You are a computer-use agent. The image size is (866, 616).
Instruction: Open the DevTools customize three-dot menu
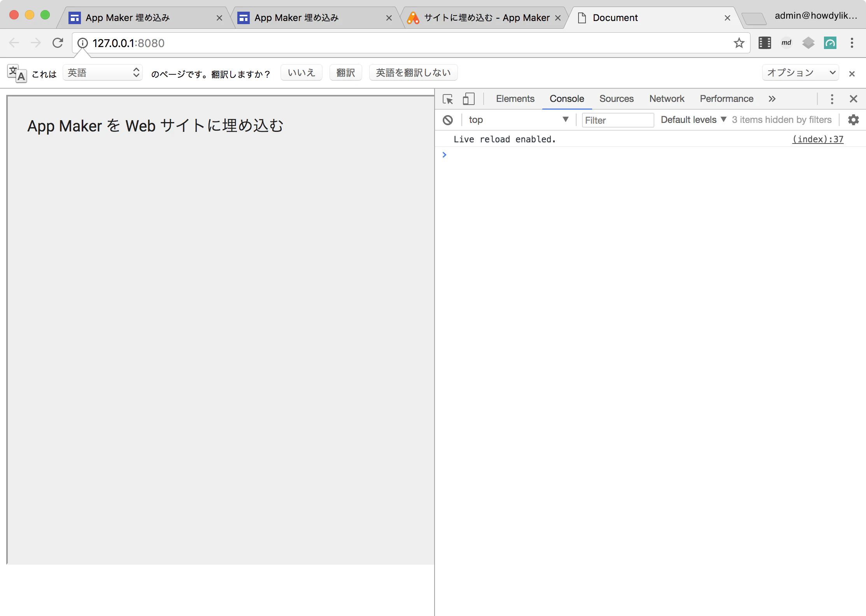tap(832, 99)
